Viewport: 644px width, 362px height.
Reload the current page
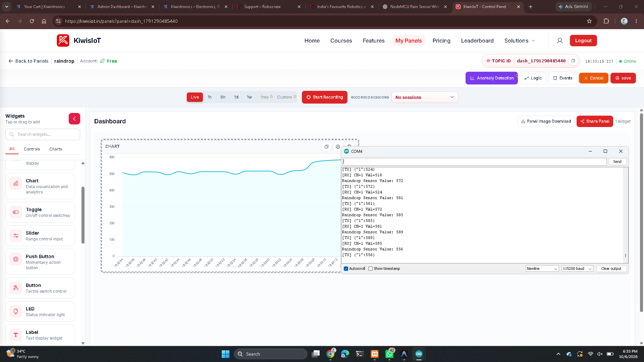pos(32,21)
